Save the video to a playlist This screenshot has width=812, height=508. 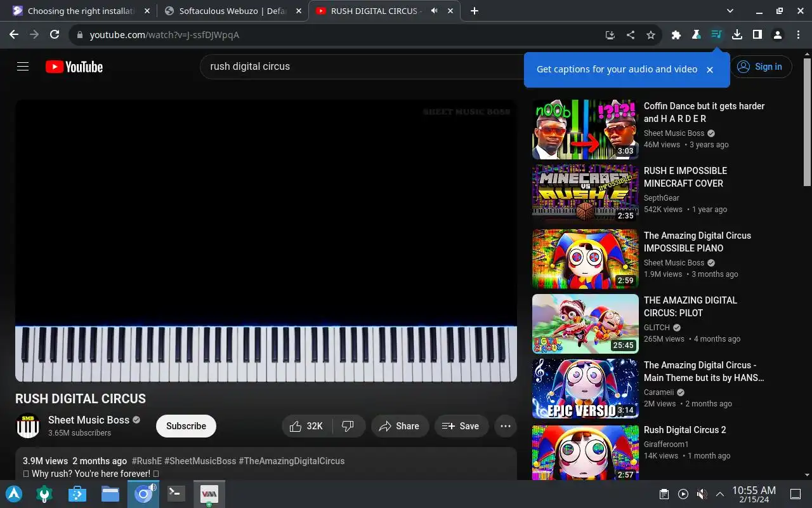tap(461, 426)
